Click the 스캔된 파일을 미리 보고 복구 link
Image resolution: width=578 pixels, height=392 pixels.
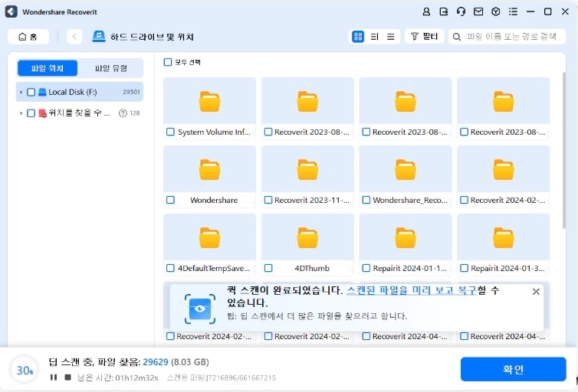(x=412, y=290)
